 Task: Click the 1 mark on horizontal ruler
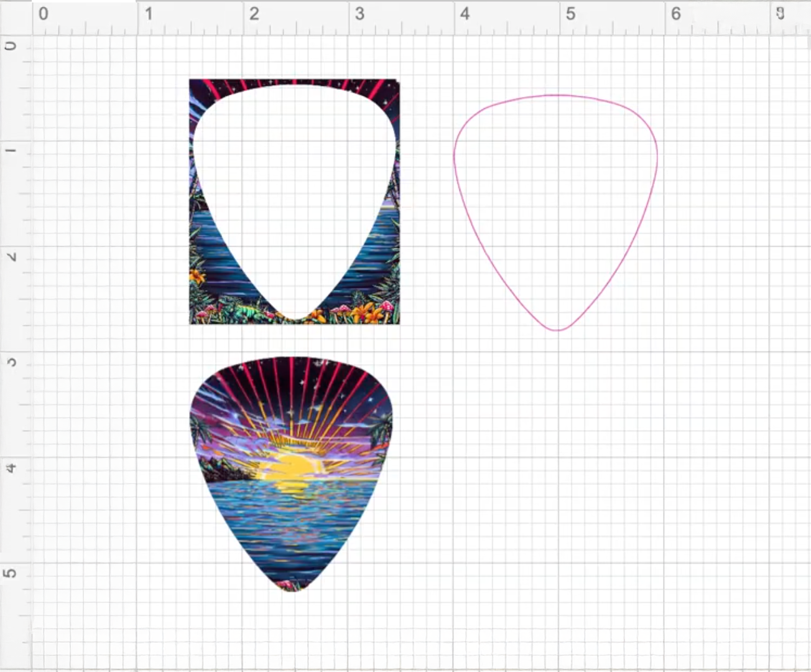pos(148,14)
